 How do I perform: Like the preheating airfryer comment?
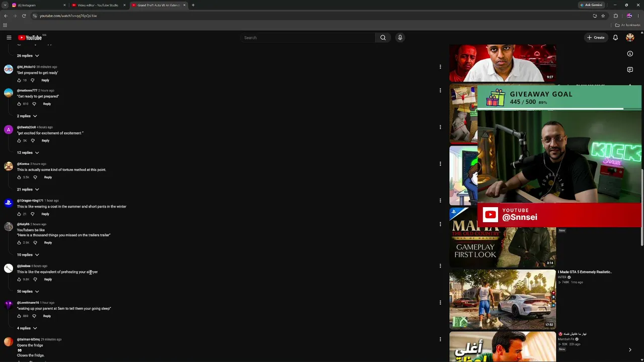point(19,280)
